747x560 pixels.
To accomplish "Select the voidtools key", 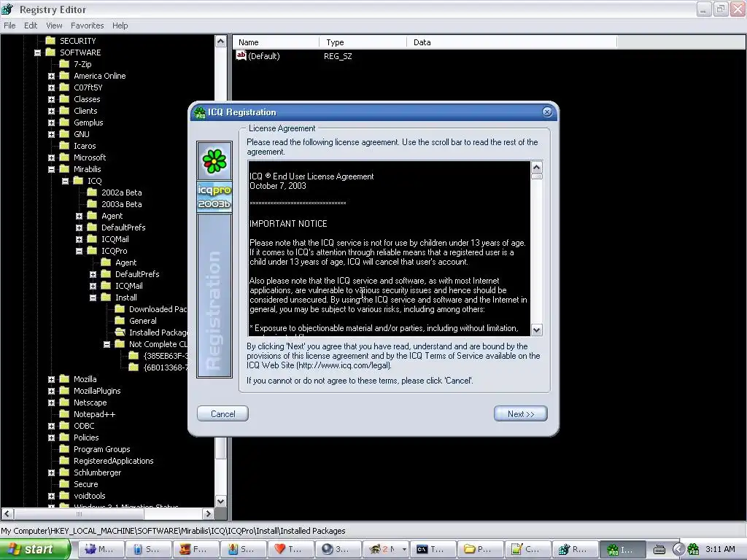I will click(x=90, y=496).
